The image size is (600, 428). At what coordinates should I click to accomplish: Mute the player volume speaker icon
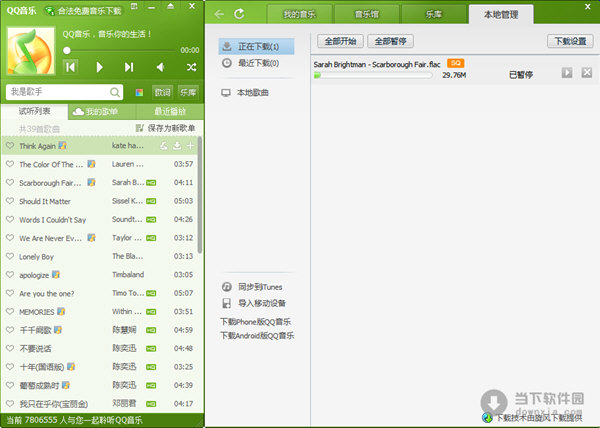(161, 67)
